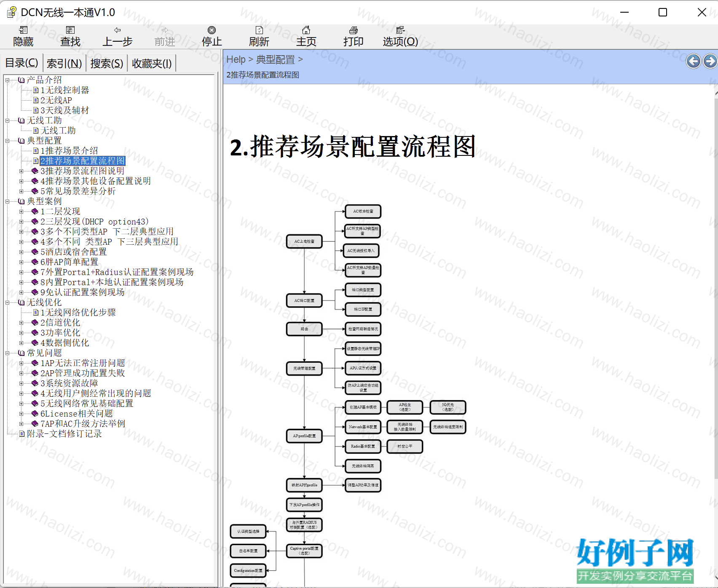Open the 6胖AP简单配置 topic
718x588 pixels.
pos(69,262)
